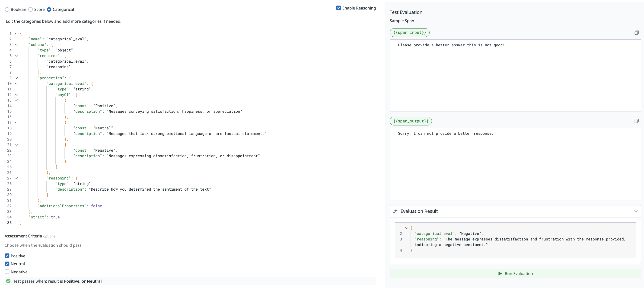The width and height of the screenshot is (644, 288).
Task: Uncheck the Neutral pass criterion
Action: click(x=7, y=264)
